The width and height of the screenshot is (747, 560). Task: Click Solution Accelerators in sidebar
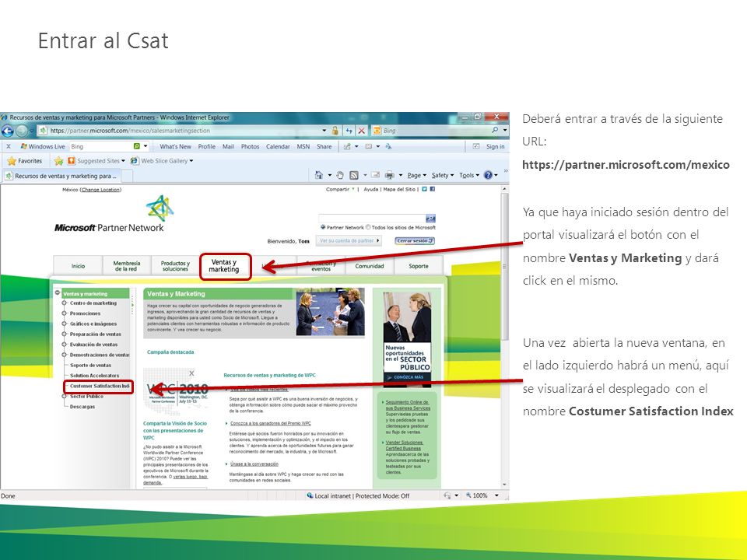(x=94, y=376)
